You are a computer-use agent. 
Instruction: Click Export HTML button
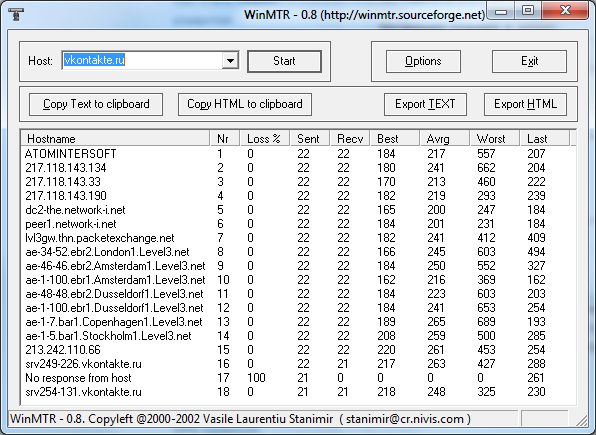click(525, 104)
